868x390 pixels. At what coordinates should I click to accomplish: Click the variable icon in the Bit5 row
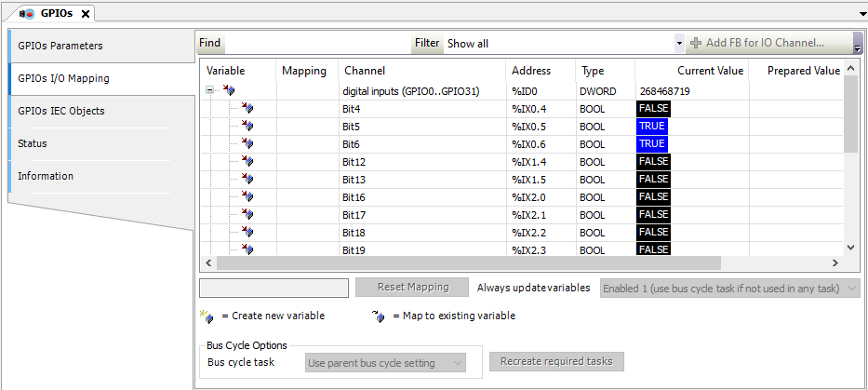click(247, 127)
